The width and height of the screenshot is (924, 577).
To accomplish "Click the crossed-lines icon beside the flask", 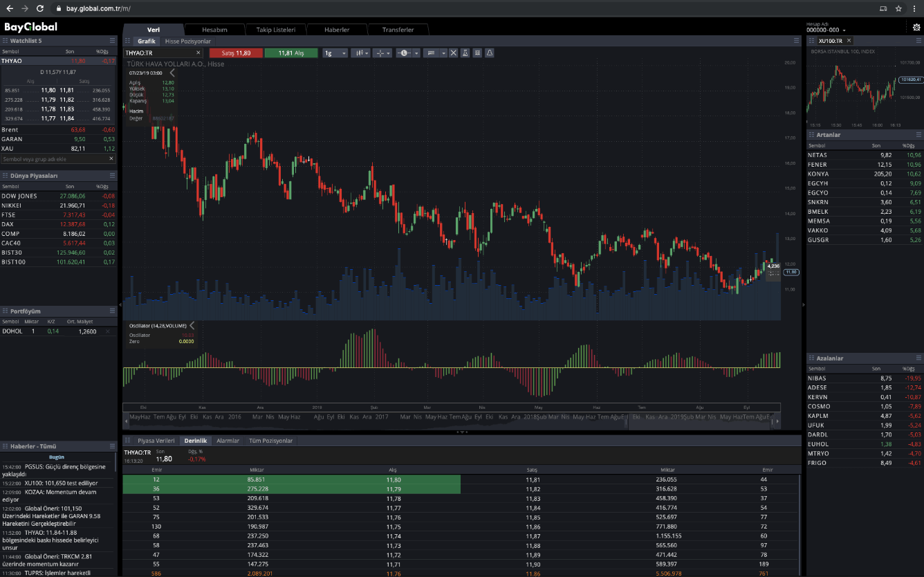I will (477, 53).
